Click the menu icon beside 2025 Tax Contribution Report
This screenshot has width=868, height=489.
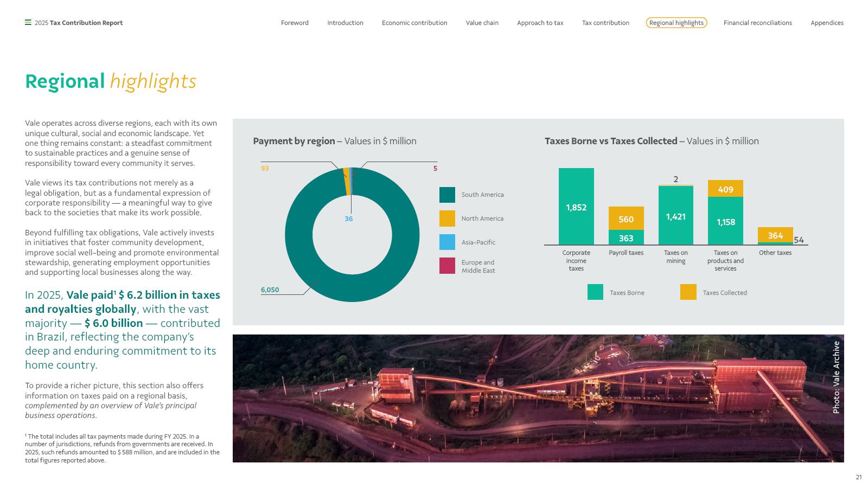[28, 23]
